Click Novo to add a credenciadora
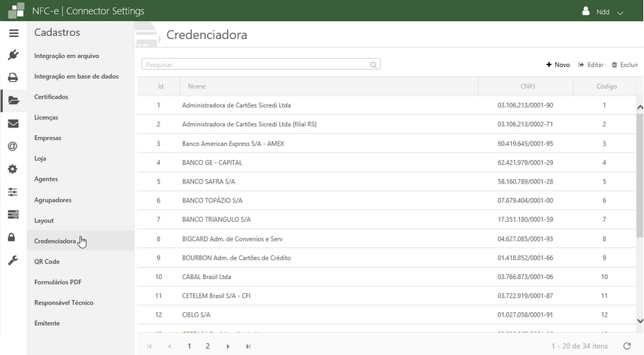Screen dimensions: 644x355 tap(557, 65)
